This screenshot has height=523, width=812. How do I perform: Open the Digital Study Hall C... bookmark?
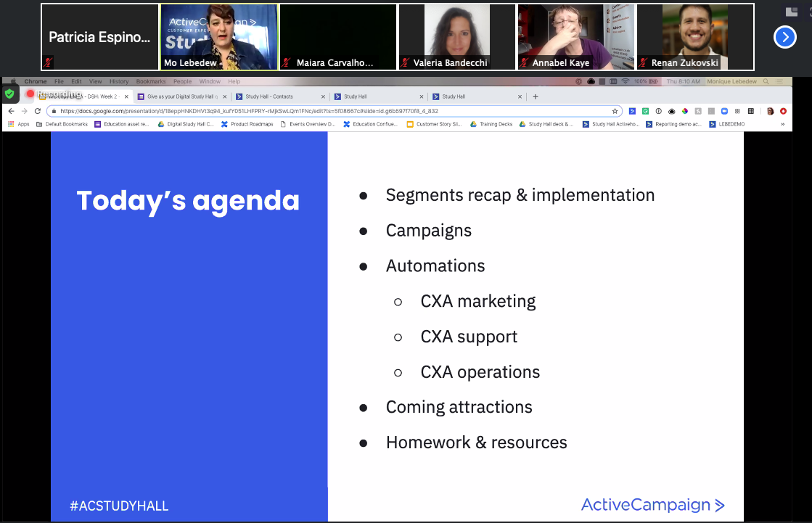pyautogui.click(x=185, y=124)
